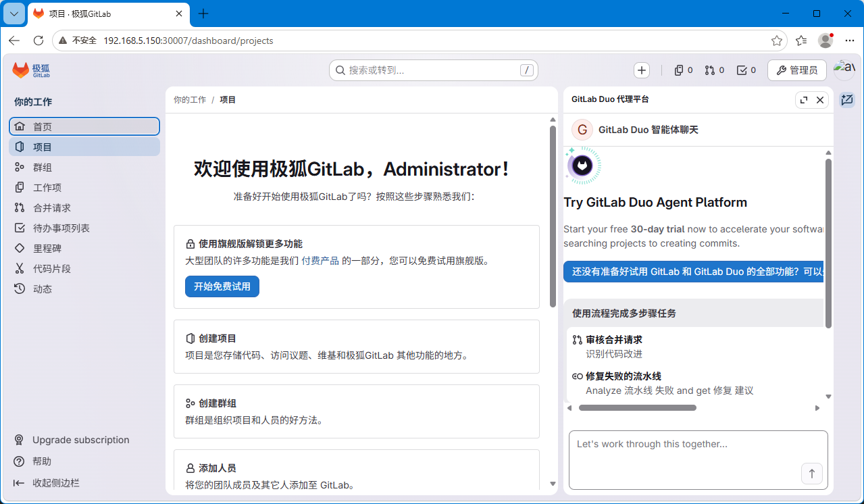Open the 付费产品 link
The width and height of the screenshot is (864, 504).
[x=320, y=261]
